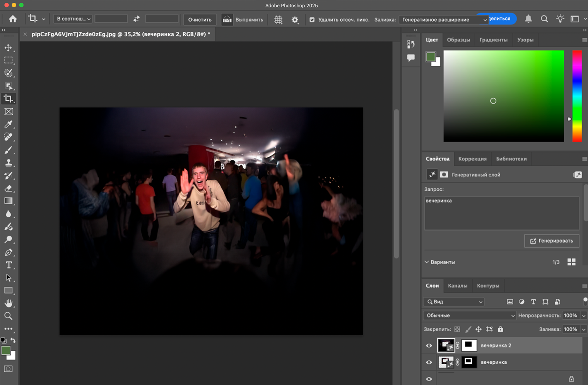
Task: Swap crop width and height values
Action: click(136, 19)
